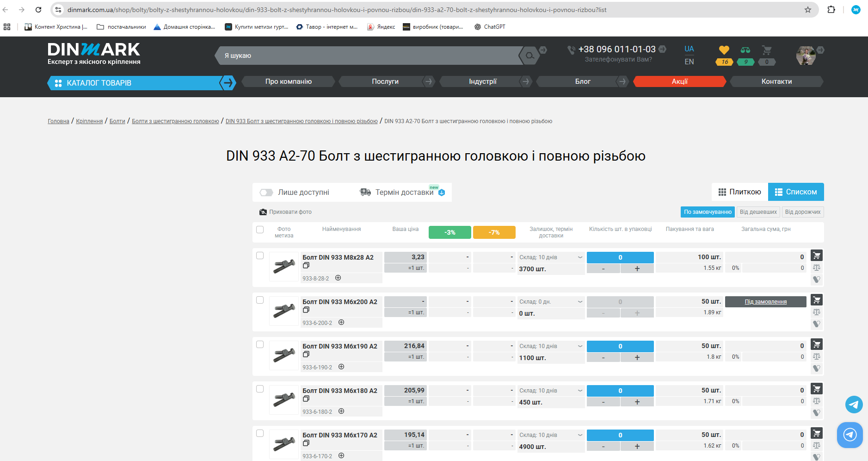Copy name icon under Болт DIN 933 M8x28 A2
Viewport: 868px width, 461px height.
coord(306,266)
